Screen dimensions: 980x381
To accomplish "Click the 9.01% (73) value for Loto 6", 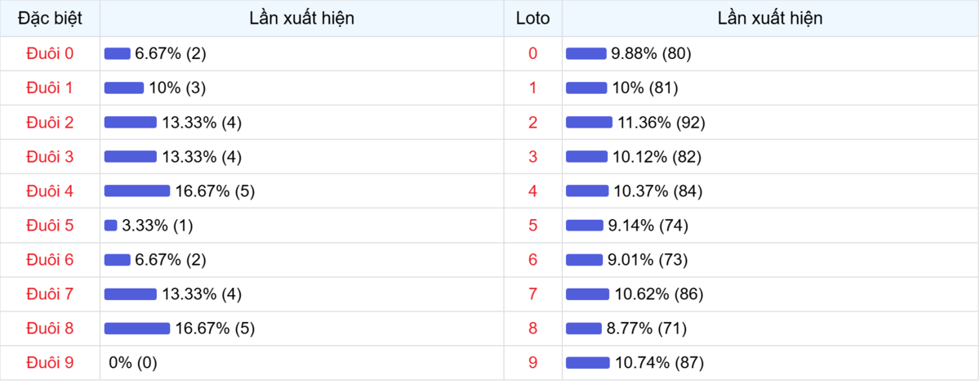I will (649, 260).
